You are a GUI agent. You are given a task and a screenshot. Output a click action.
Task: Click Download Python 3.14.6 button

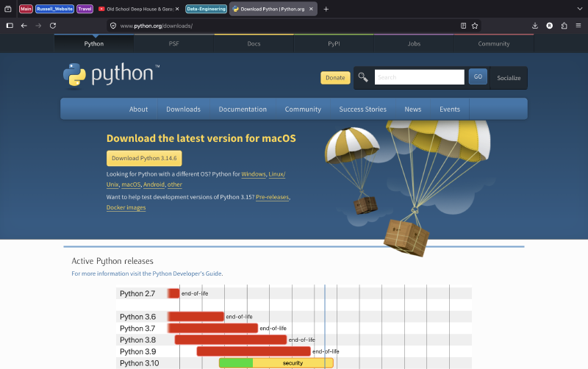tap(144, 158)
